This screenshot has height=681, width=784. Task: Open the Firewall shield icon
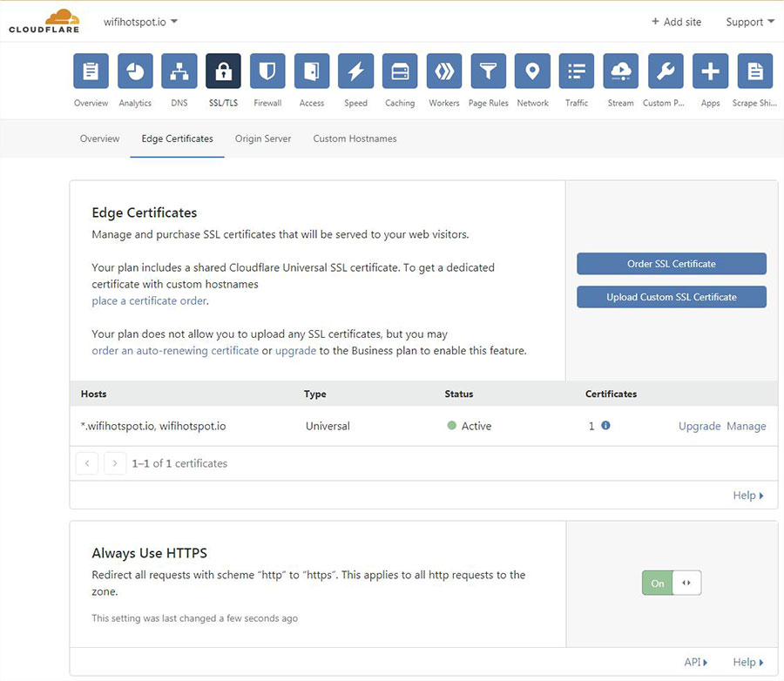(267, 71)
